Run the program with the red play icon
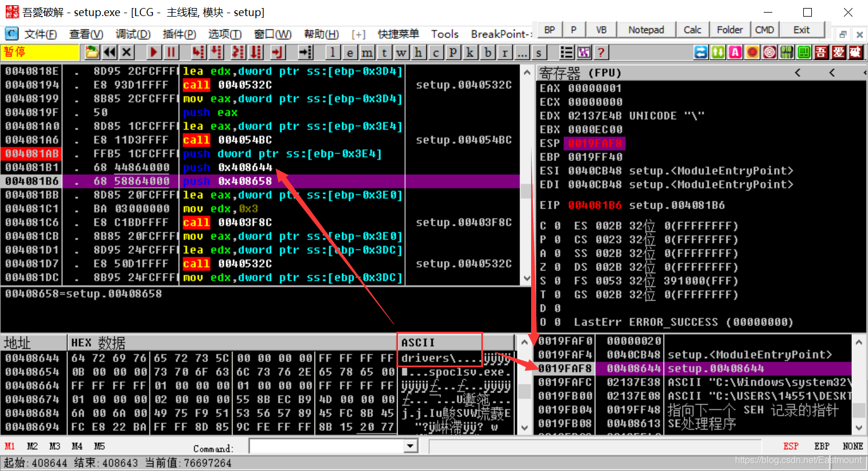 click(154, 53)
